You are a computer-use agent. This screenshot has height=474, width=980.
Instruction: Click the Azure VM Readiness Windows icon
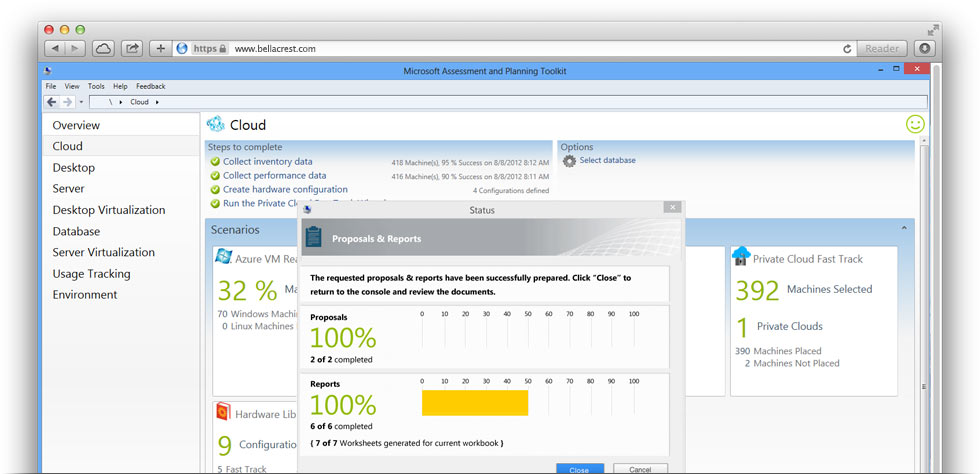(x=223, y=255)
